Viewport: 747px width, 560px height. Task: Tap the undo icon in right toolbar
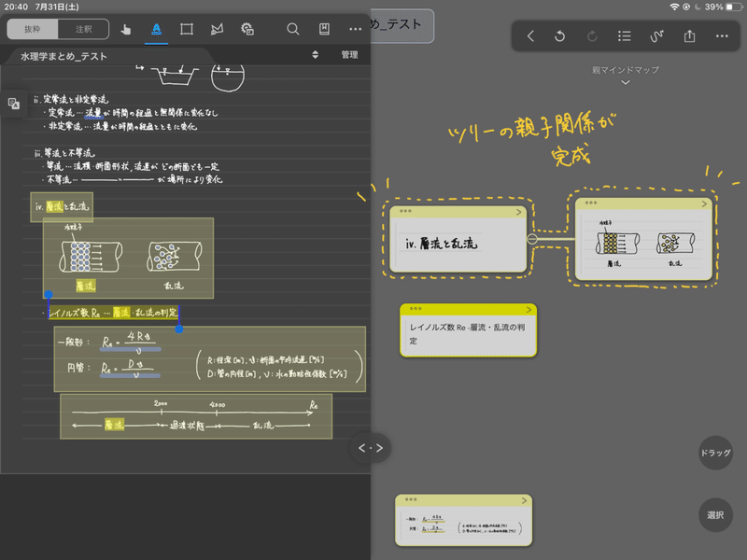(561, 35)
